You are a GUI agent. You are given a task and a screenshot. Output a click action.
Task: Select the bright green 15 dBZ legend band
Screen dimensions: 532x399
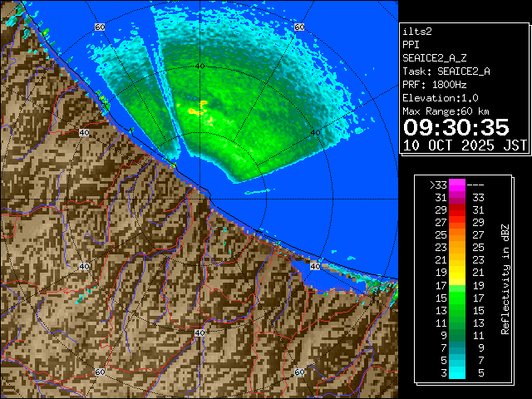click(457, 297)
